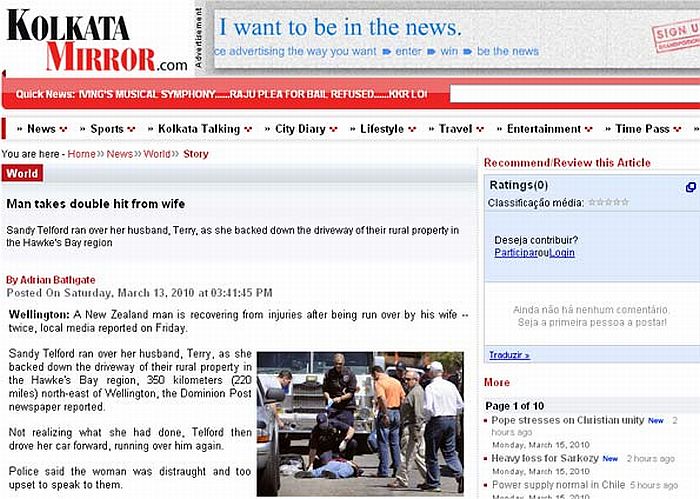Open the Travel menu
This screenshot has width=700, height=499.
(455, 129)
